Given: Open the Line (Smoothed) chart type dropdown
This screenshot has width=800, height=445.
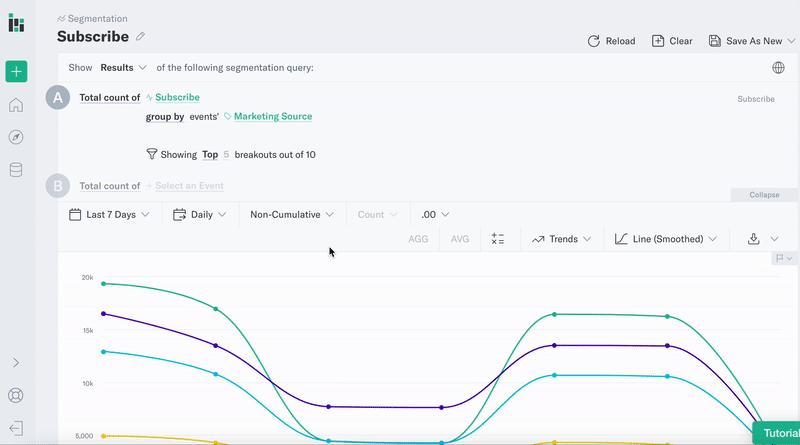Looking at the screenshot, I should pos(666,239).
